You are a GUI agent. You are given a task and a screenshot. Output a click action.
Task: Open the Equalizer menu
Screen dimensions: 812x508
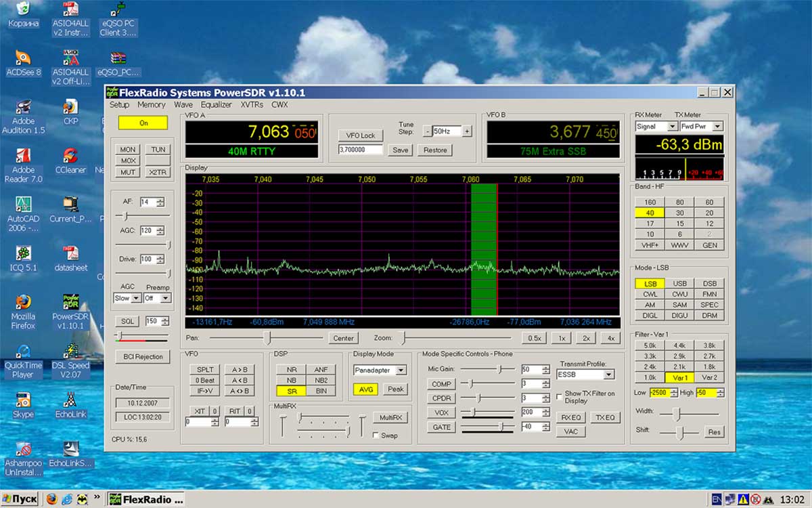216,105
